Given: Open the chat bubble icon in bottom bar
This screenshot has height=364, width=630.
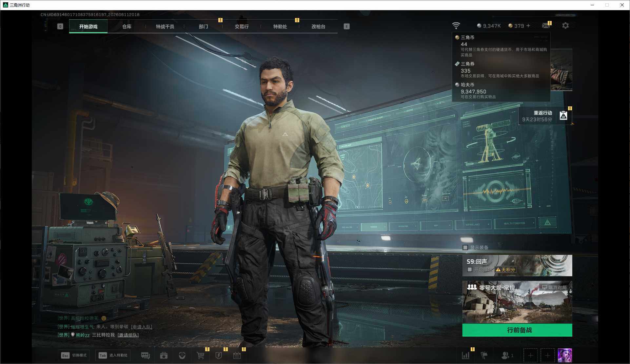Looking at the screenshot, I should 145,355.
